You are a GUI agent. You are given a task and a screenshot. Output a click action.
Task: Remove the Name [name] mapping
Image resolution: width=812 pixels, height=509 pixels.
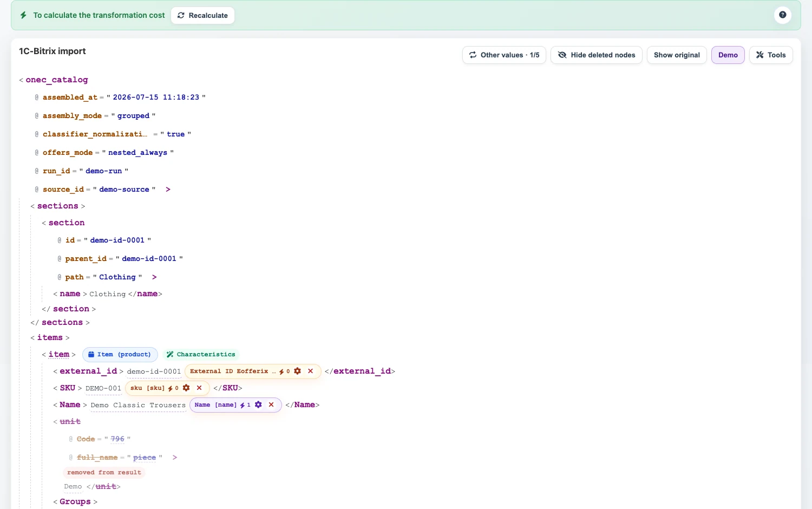point(271,404)
